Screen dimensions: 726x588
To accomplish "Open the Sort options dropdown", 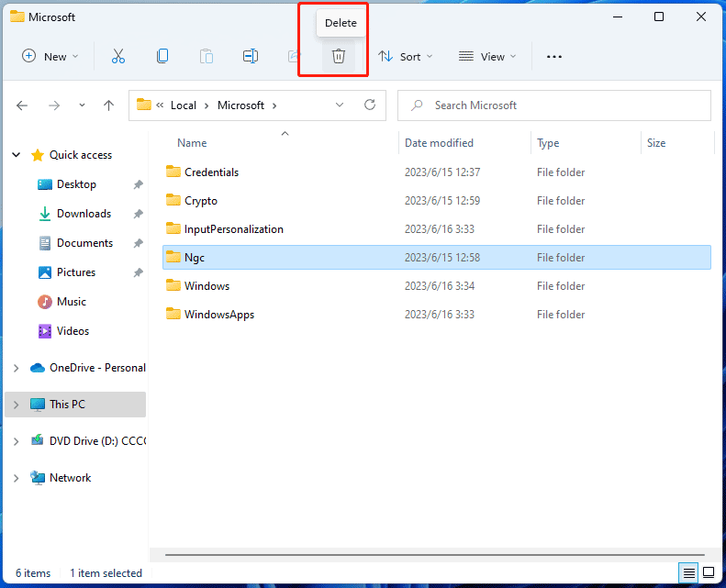I will pos(406,57).
